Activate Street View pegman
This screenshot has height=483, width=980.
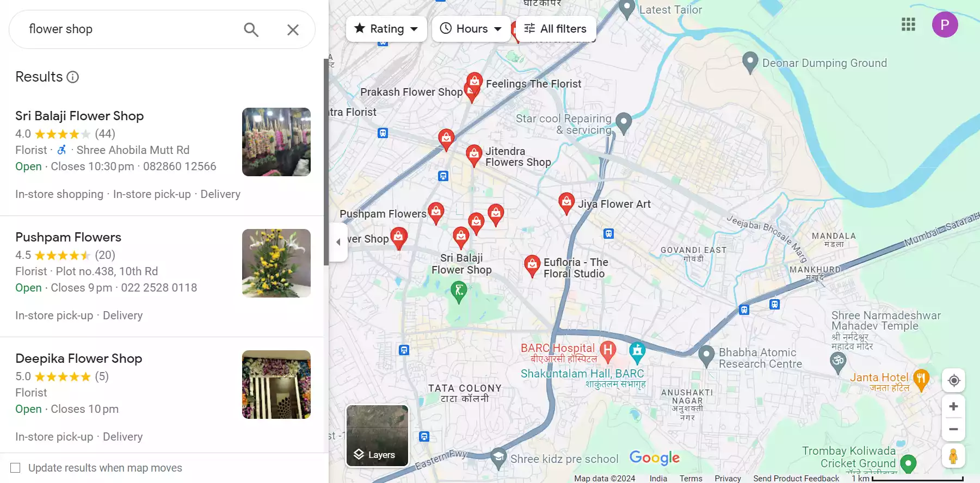[x=953, y=456]
